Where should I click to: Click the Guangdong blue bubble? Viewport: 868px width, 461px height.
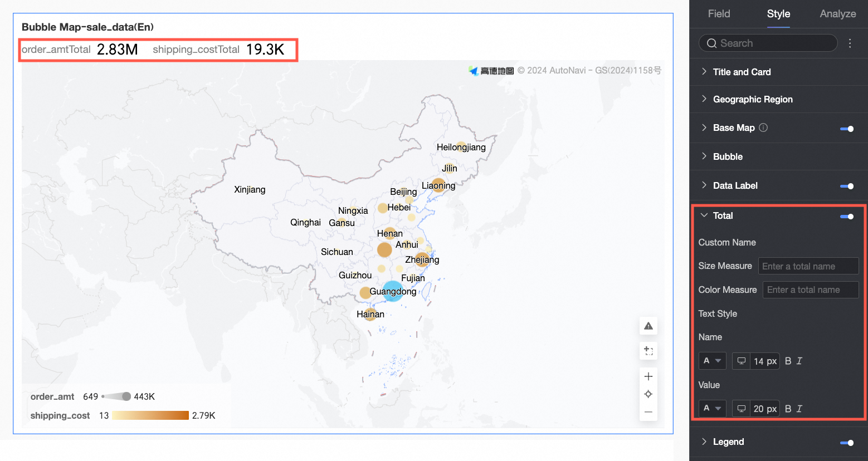pyautogui.click(x=393, y=291)
